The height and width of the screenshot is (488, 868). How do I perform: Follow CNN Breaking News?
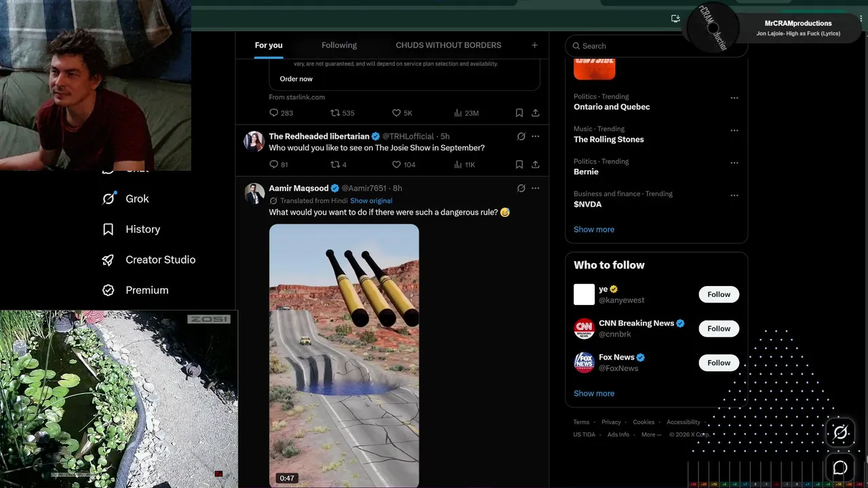click(x=719, y=329)
